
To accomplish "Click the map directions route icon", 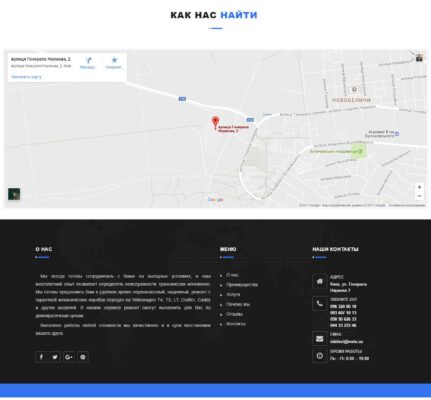I will click(x=88, y=60).
